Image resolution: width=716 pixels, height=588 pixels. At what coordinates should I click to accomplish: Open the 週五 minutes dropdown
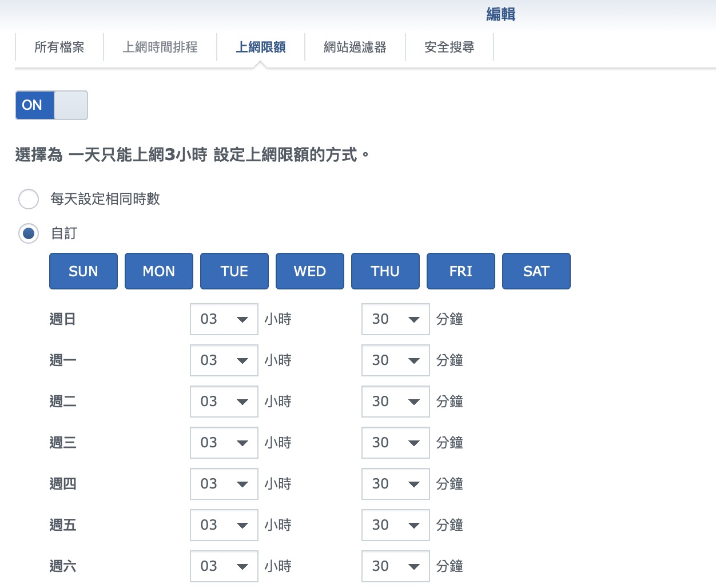coord(396,525)
